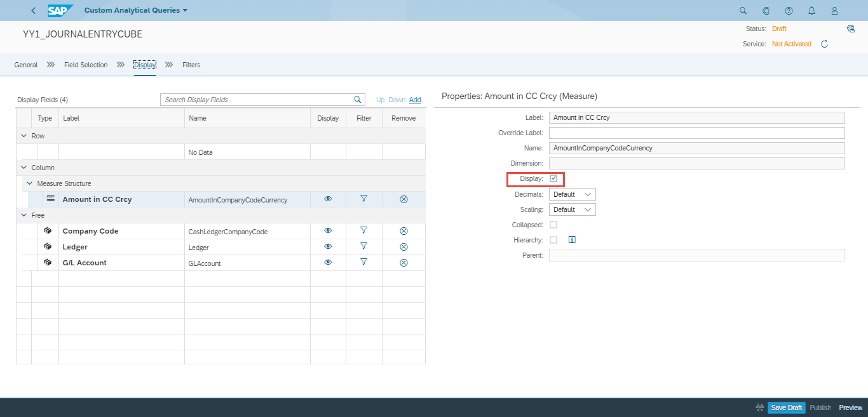
Task: Click the back arrow in the shell bar
Action: click(x=32, y=10)
